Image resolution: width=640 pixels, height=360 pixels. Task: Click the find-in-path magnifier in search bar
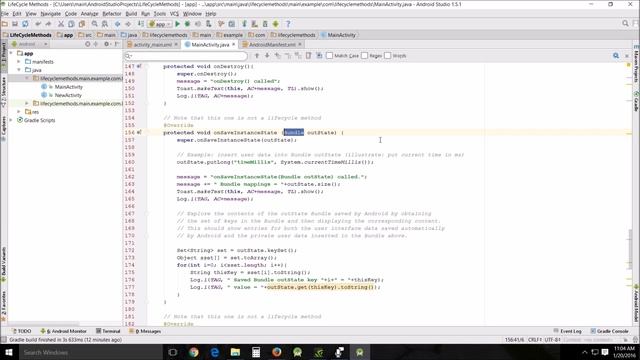click(616, 56)
